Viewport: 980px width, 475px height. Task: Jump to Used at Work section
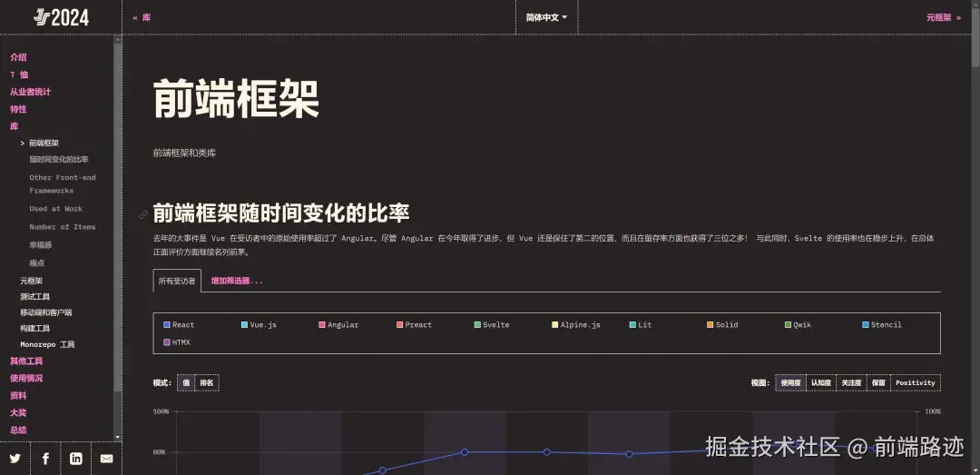[55, 209]
